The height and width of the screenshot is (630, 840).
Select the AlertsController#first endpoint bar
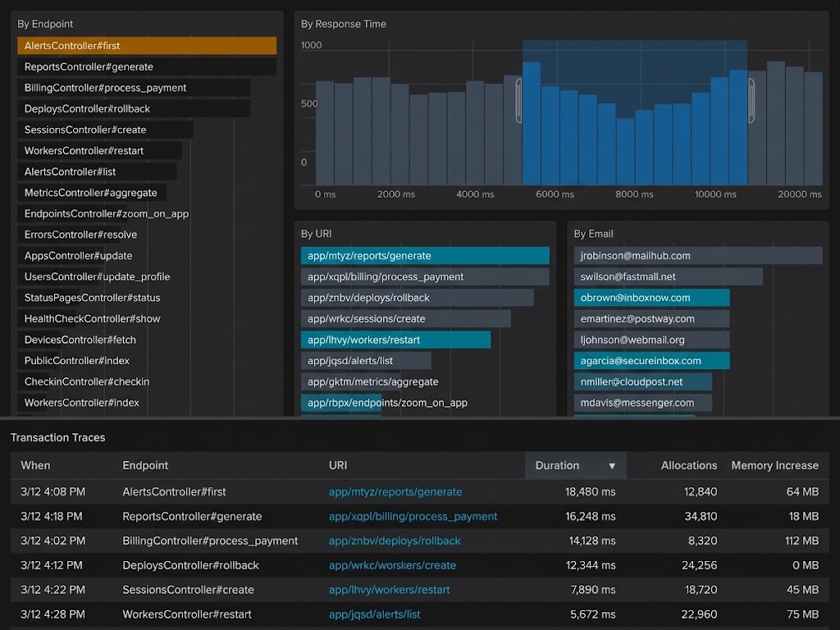pos(147,46)
